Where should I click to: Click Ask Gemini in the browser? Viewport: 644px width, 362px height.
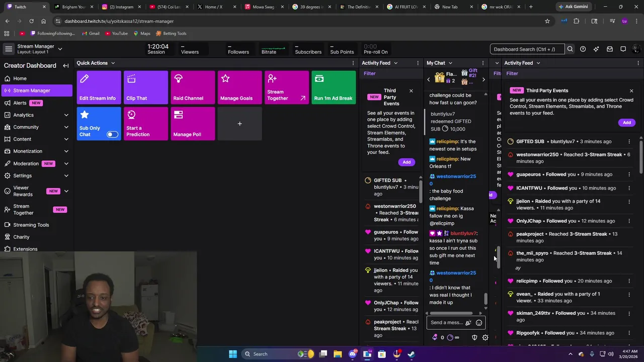(574, 7)
